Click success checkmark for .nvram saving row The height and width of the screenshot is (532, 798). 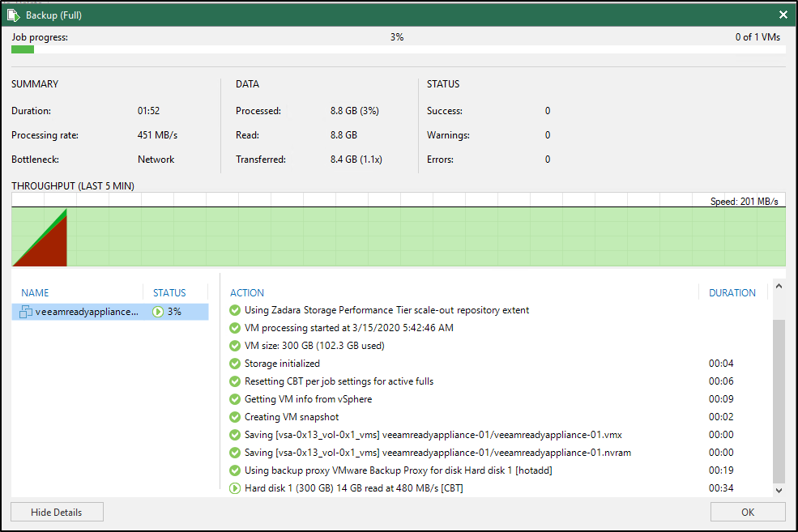pos(235,453)
